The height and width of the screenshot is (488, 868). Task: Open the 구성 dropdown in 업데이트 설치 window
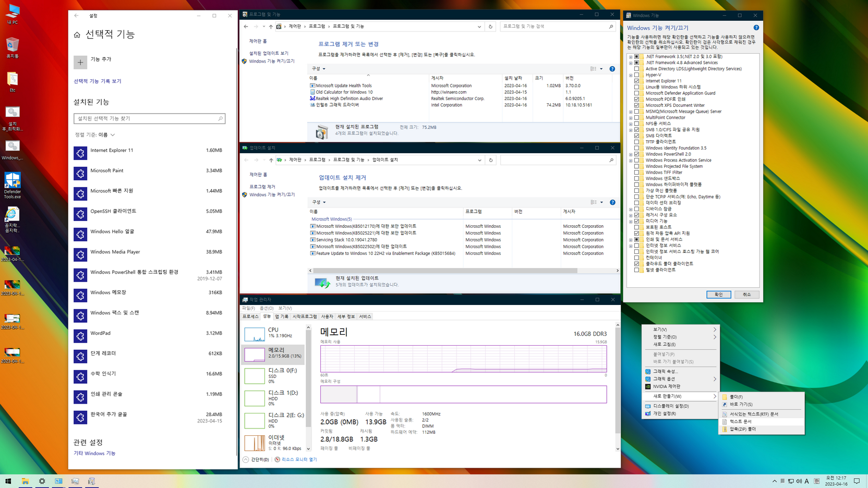pos(319,202)
